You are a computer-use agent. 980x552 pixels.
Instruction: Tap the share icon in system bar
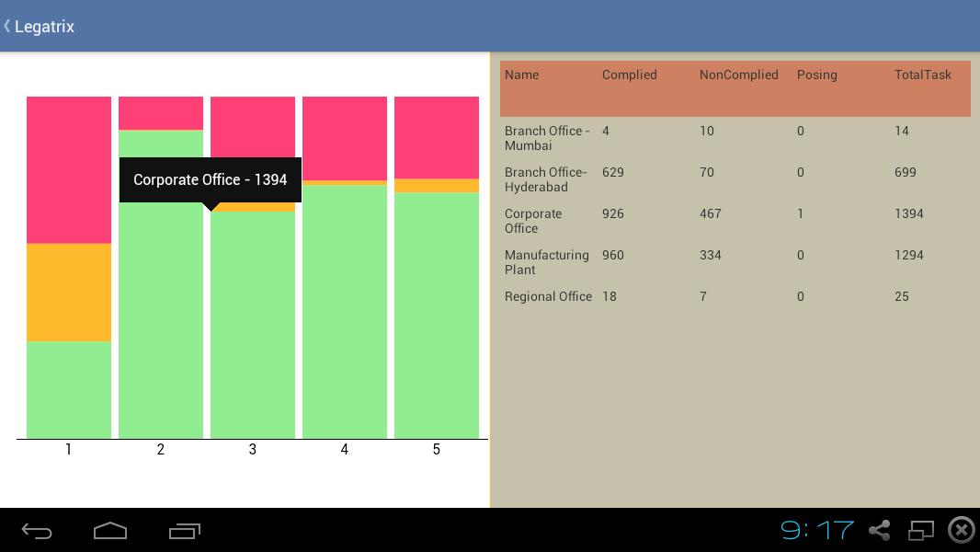(880, 530)
